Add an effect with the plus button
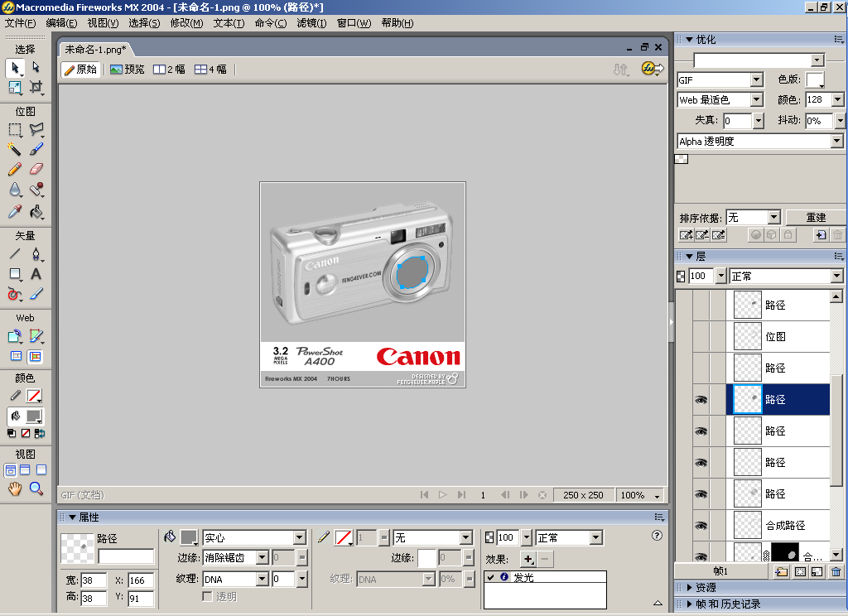The width and height of the screenshot is (848, 616). point(528,559)
